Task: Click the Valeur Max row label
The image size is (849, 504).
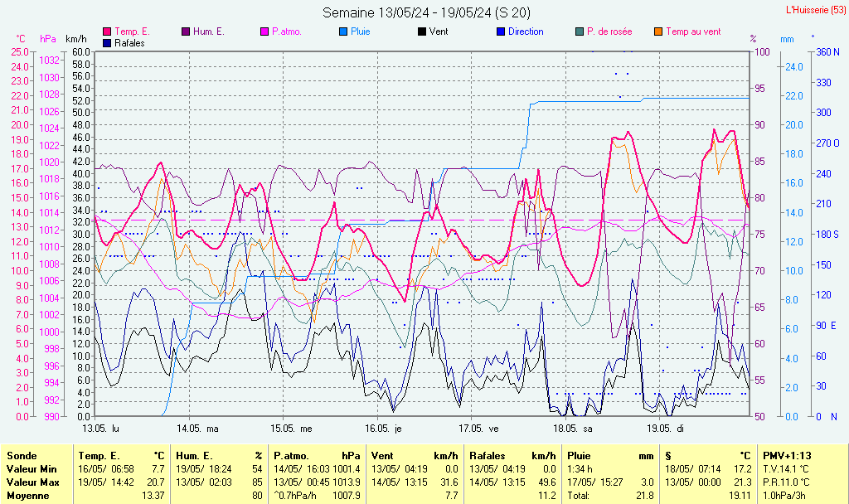Action: [x=32, y=482]
